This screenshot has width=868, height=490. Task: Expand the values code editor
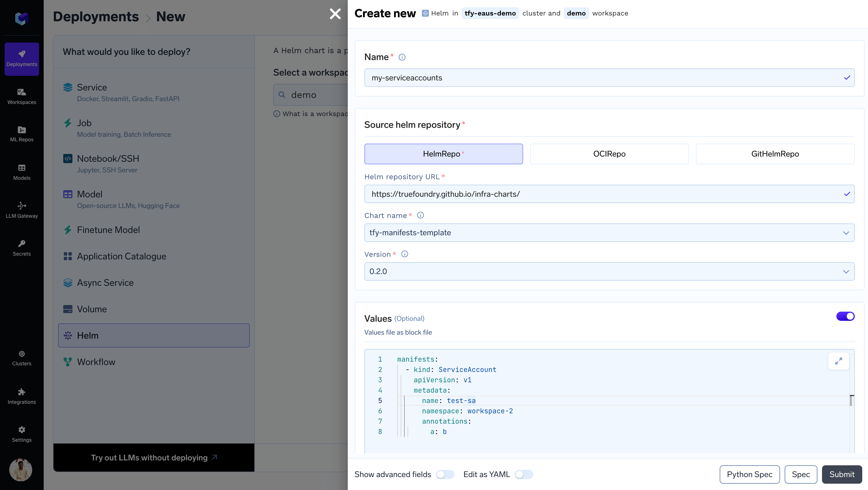[838, 361]
